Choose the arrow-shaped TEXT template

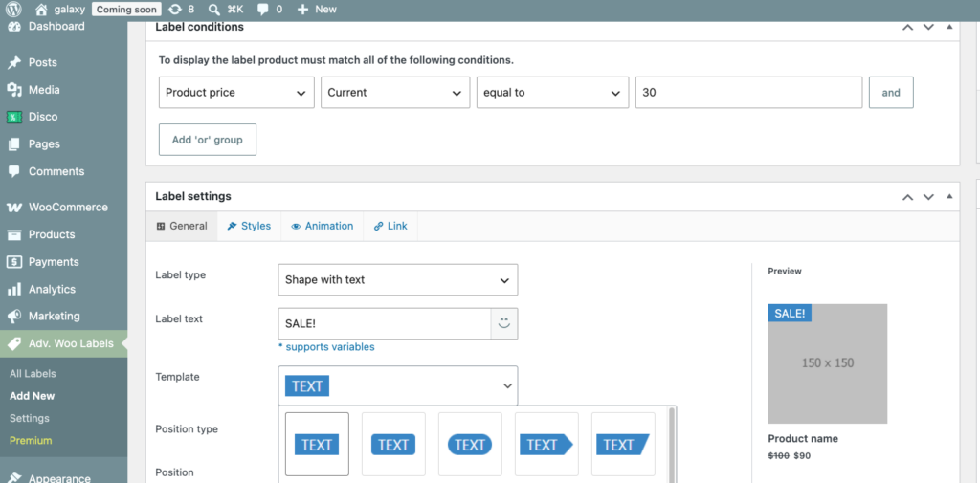click(x=546, y=444)
